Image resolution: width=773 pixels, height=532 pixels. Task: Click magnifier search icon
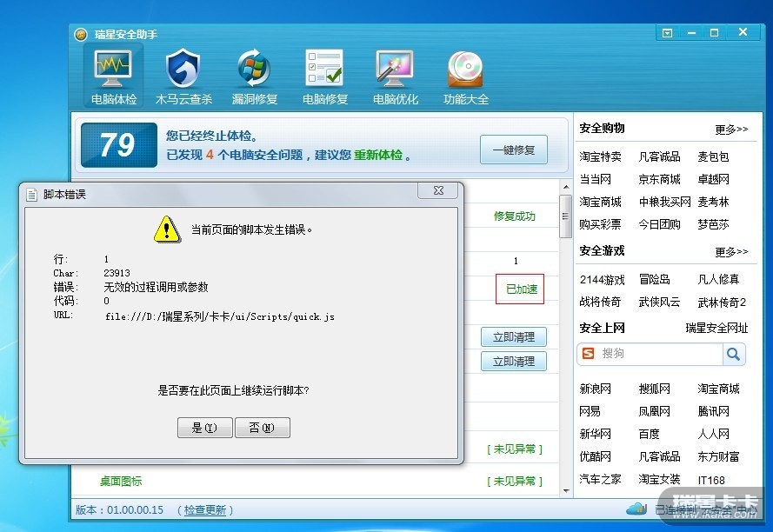[734, 354]
